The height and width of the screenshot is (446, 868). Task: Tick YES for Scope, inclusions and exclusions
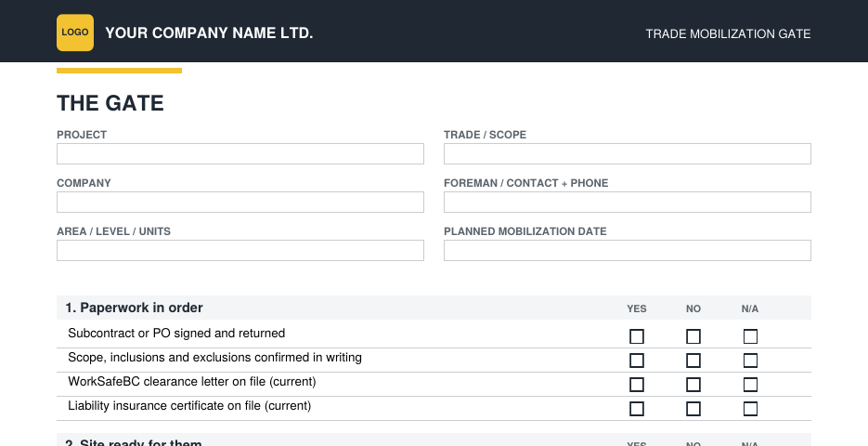click(637, 361)
